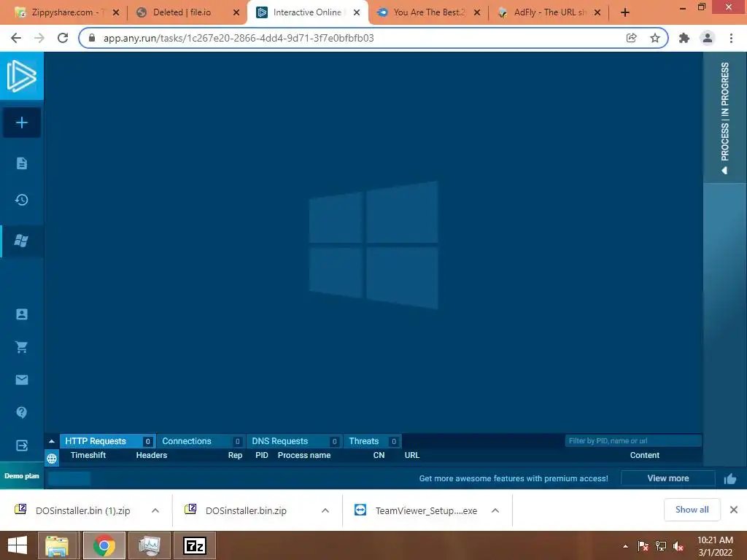Viewport: 747px width, 560px height.
Task: Switch to AdFly browser tab
Action: click(x=549, y=12)
